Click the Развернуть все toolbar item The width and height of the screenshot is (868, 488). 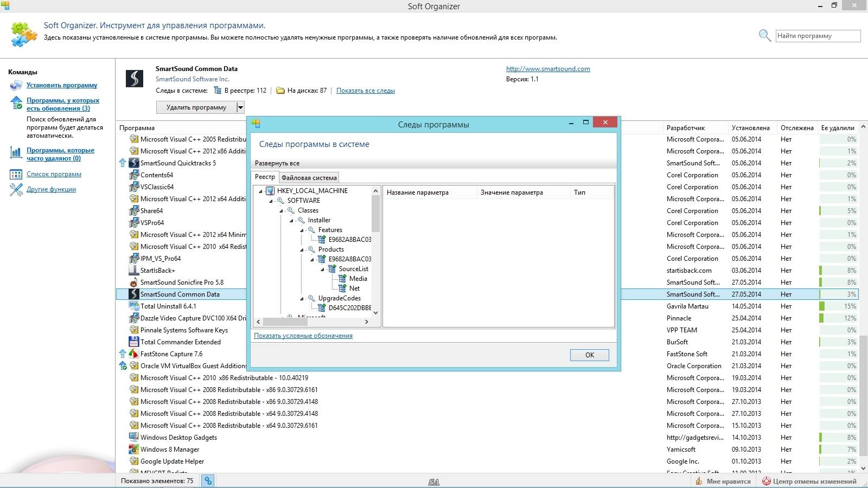tap(277, 163)
